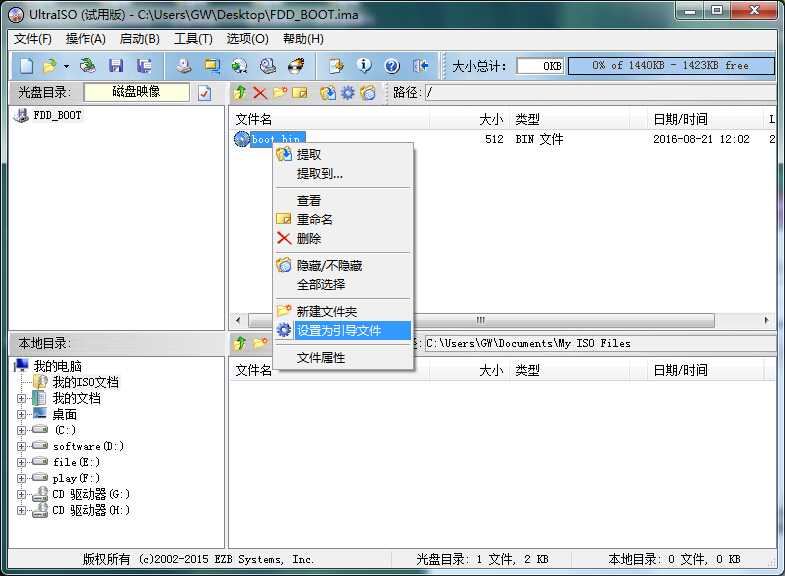Select 我的电脑 in the local tree
785x576 pixels.
pyautogui.click(x=57, y=366)
